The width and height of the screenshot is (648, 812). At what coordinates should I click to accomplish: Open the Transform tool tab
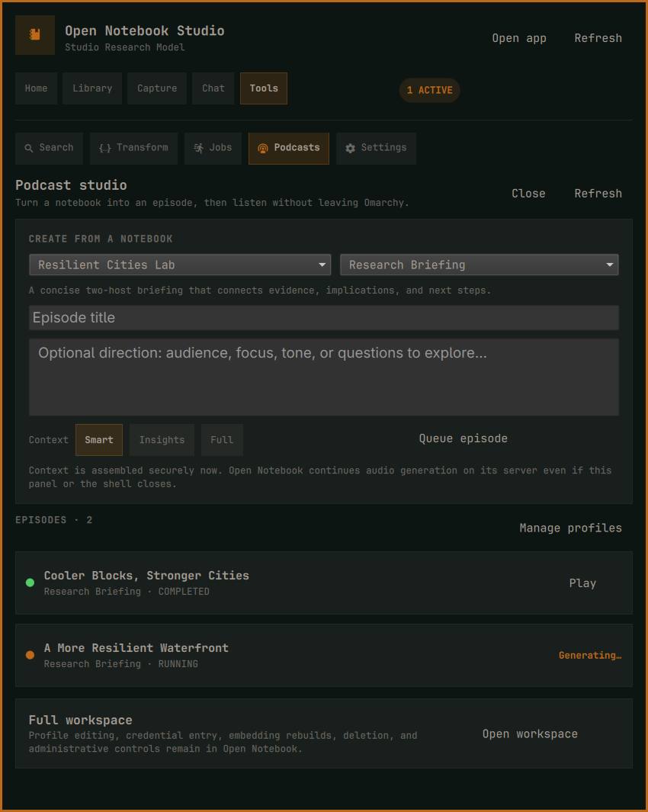point(133,148)
